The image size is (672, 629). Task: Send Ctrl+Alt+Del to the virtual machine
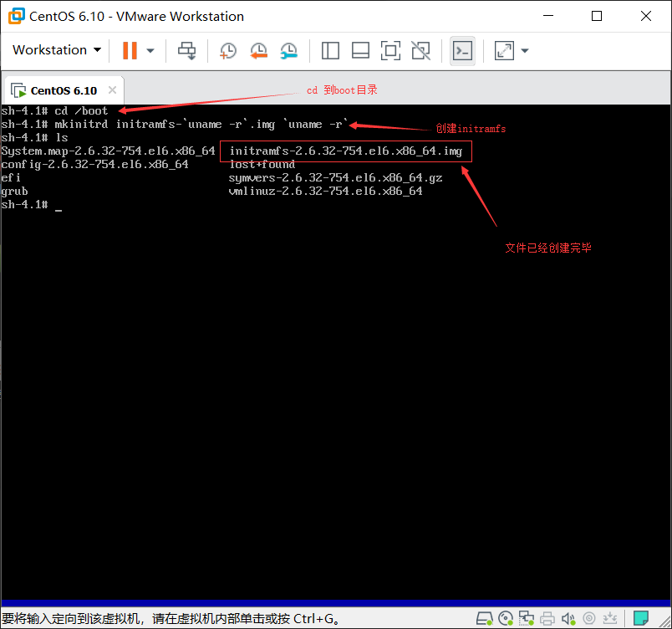[x=187, y=50]
